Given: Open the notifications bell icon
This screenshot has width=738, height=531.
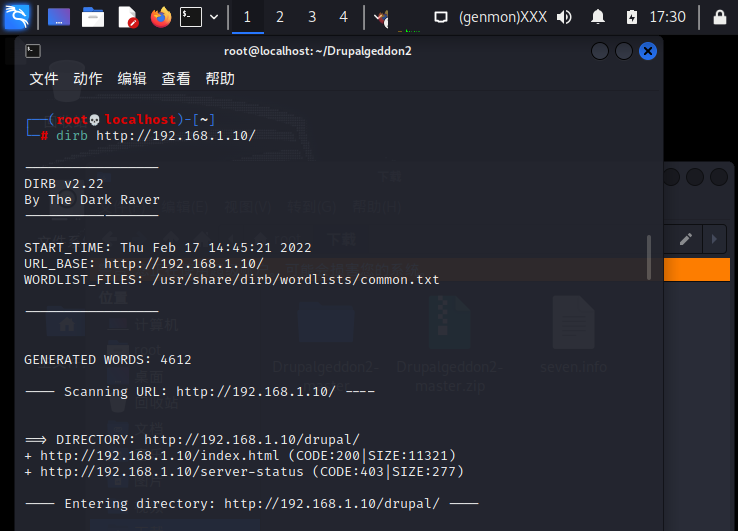Looking at the screenshot, I should (x=598, y=17).
